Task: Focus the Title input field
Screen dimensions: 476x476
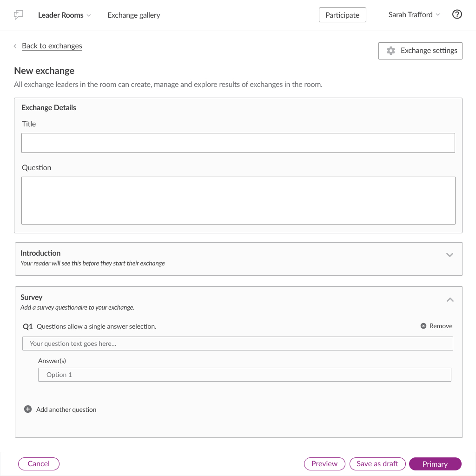Action: [238, 143]
